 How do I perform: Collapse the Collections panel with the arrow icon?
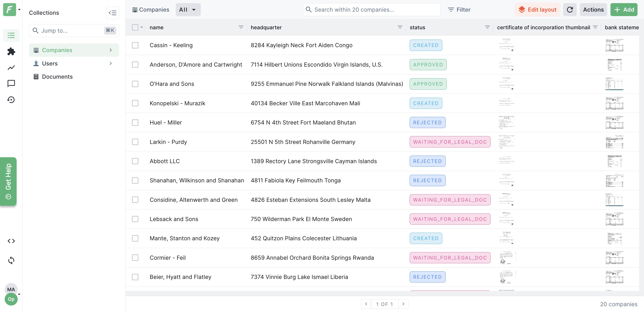point(112,13)
